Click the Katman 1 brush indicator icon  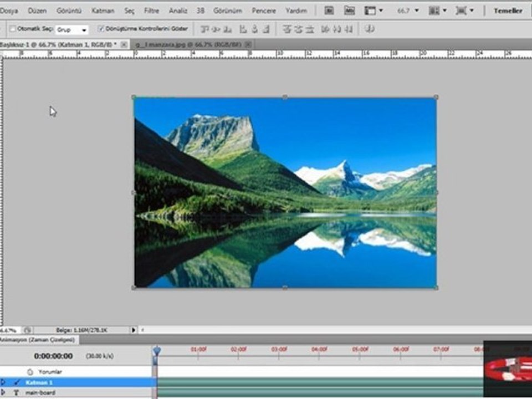[17, 382]
